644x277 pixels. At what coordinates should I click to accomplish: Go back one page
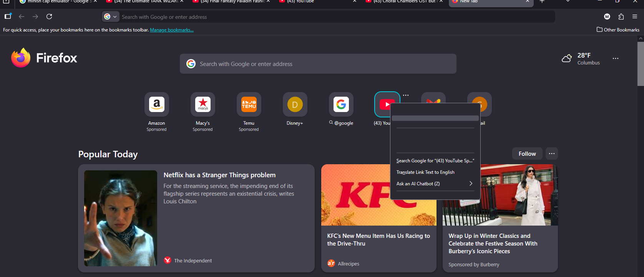click(22, 16)
